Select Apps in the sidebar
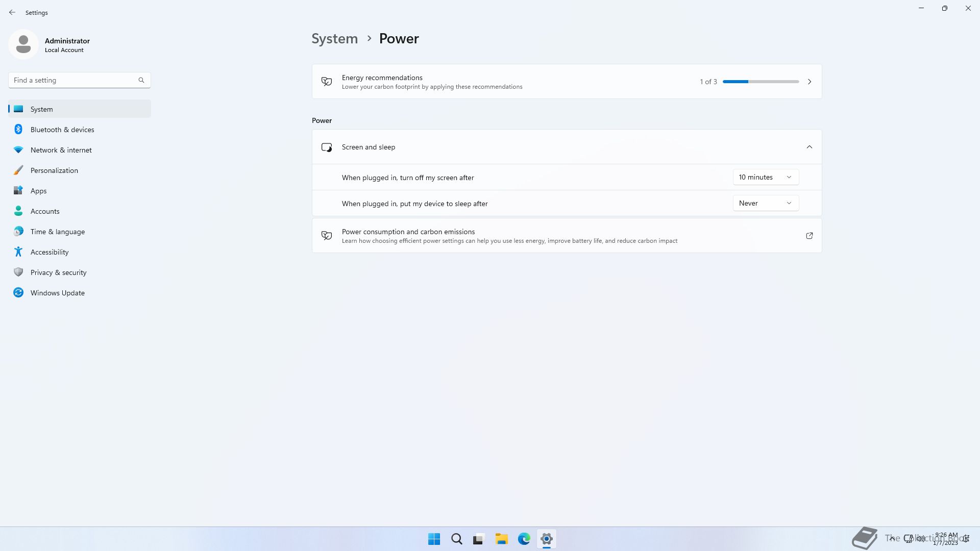 (x=38, y=191)
